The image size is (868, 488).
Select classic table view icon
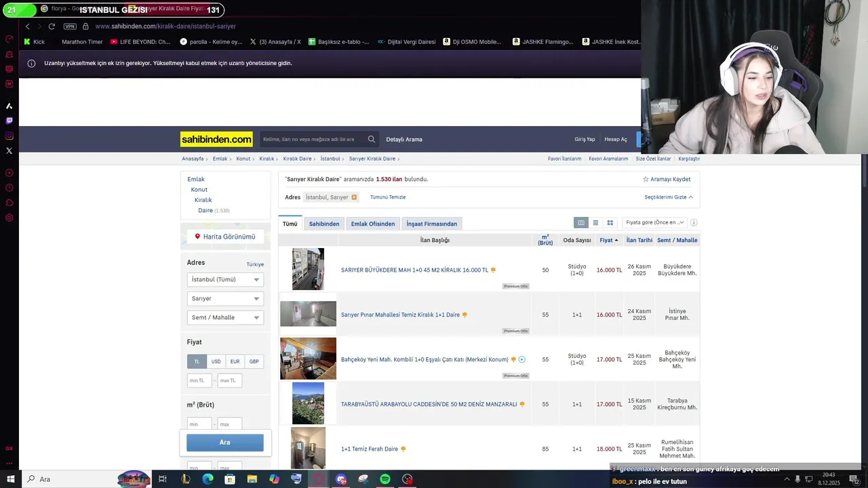581,222
